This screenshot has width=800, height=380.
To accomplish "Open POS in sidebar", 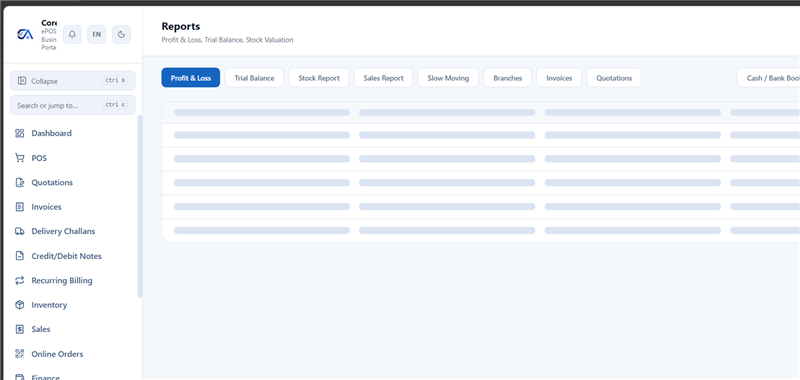I will 39,158.
